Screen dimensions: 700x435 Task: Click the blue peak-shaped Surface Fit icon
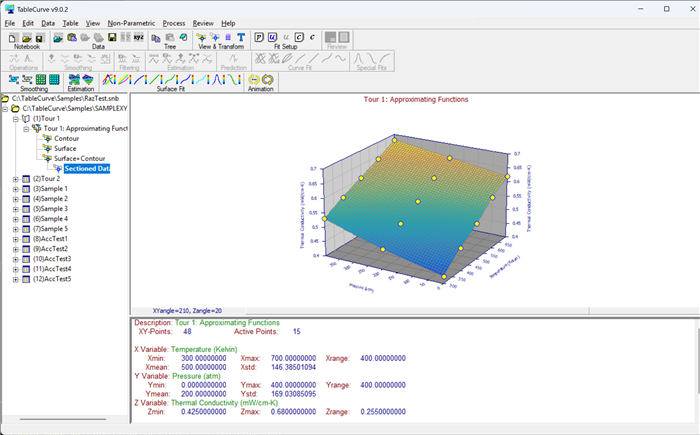(218, 79)
